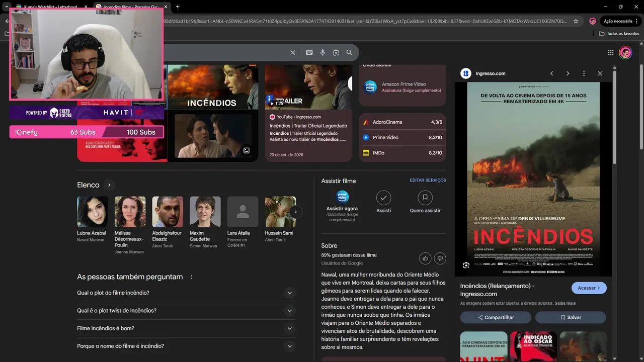
Task: Click the 'Salvar' save button
Action: (571, 317)
